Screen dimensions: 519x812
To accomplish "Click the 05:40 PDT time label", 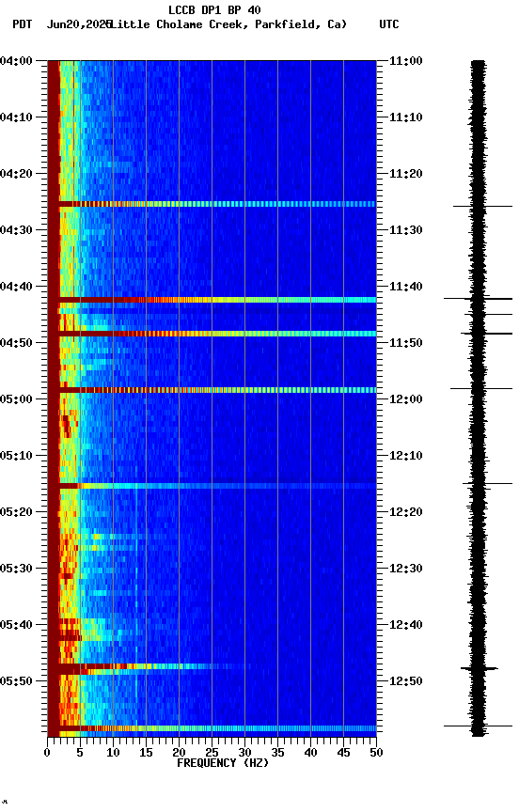I will (x=16, y=625).
